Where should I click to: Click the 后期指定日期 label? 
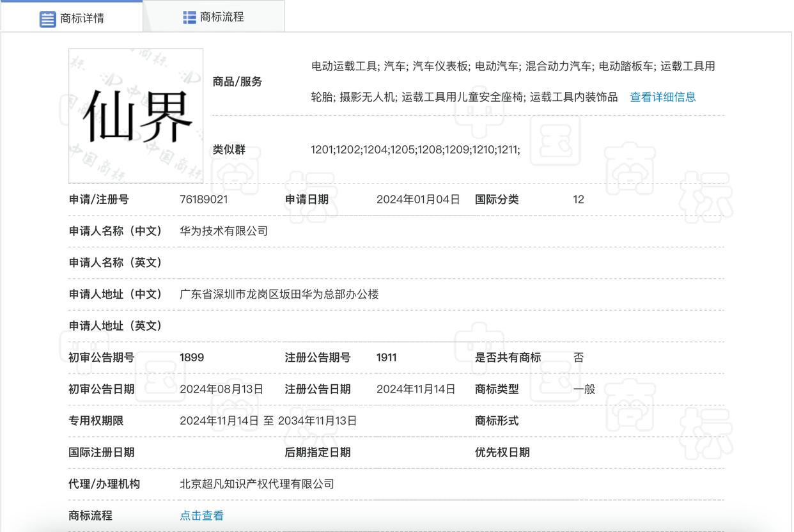(x=318, y=453)
